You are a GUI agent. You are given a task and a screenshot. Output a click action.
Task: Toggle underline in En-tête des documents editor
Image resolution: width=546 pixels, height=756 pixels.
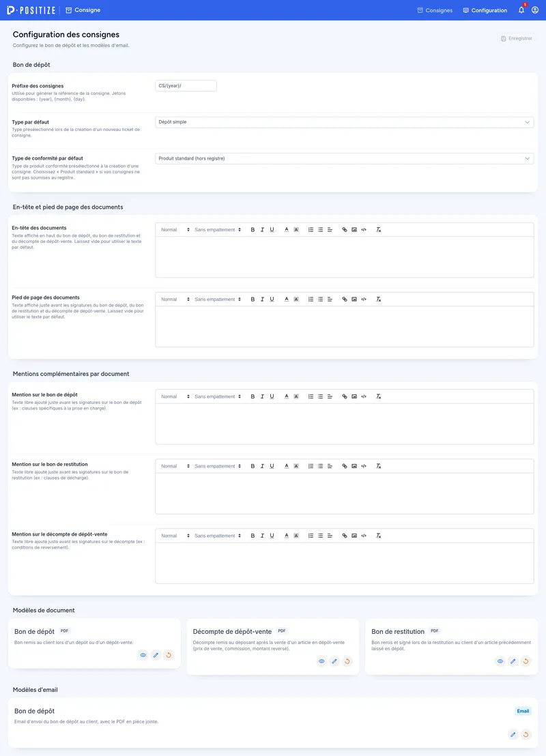272,229
